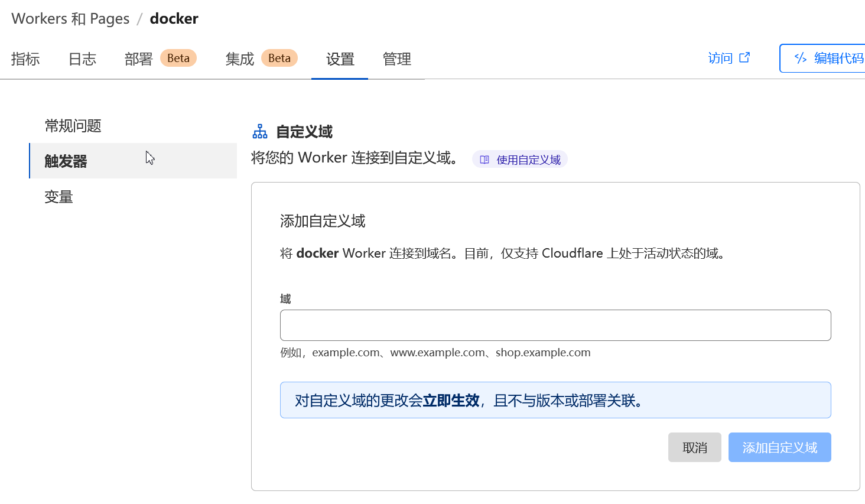This screenshot has width=865, height=504.
Task: Click the blue 添加自定义域 submit button
Action: 779,447
